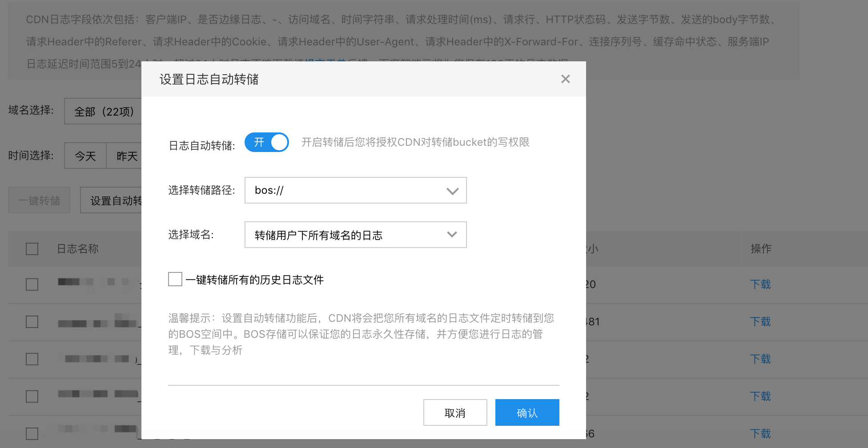Expand the 选择域名 dropdown list
Screen dimensions: 868x448
(x=355, y=235)
